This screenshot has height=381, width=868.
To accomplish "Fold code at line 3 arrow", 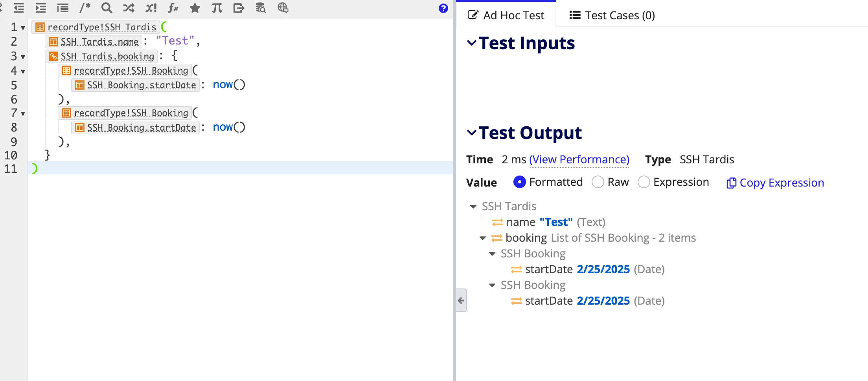I will tap(23, 57).
